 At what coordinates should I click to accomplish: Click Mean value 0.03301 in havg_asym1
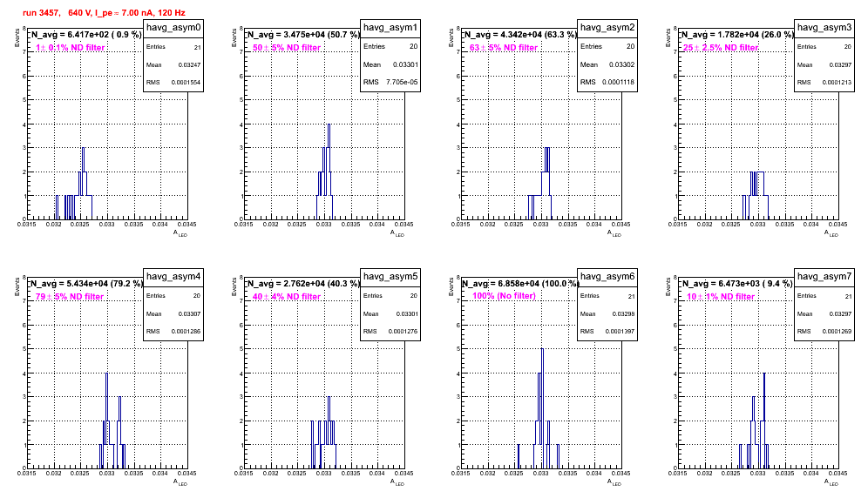tap(406, 64)
